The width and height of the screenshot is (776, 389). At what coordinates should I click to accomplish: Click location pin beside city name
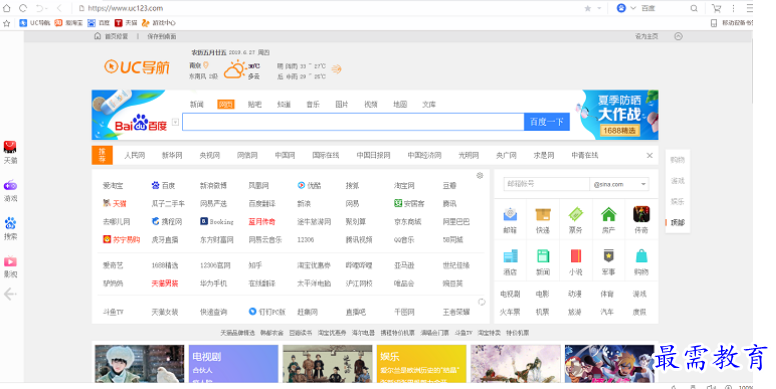[206, 65]
